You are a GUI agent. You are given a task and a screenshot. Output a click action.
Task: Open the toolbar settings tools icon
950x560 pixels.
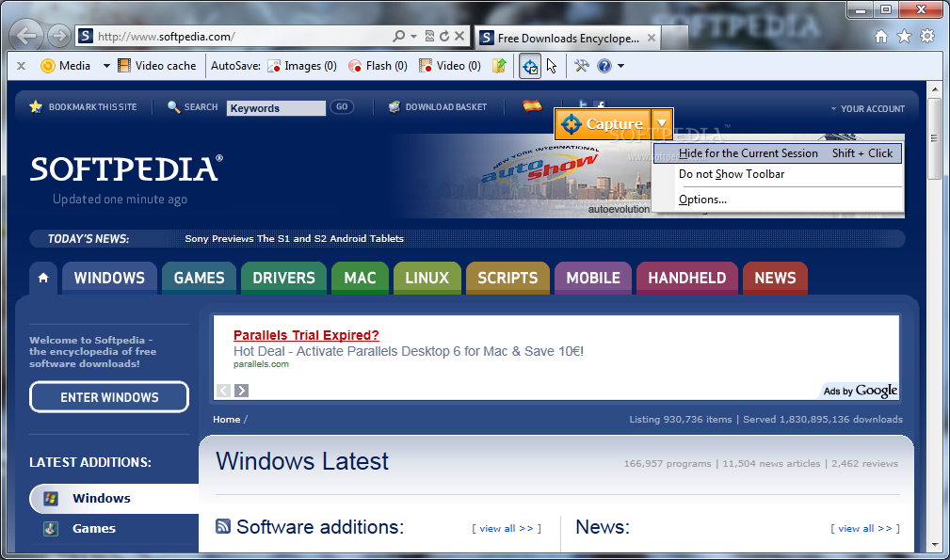point(582,65)
